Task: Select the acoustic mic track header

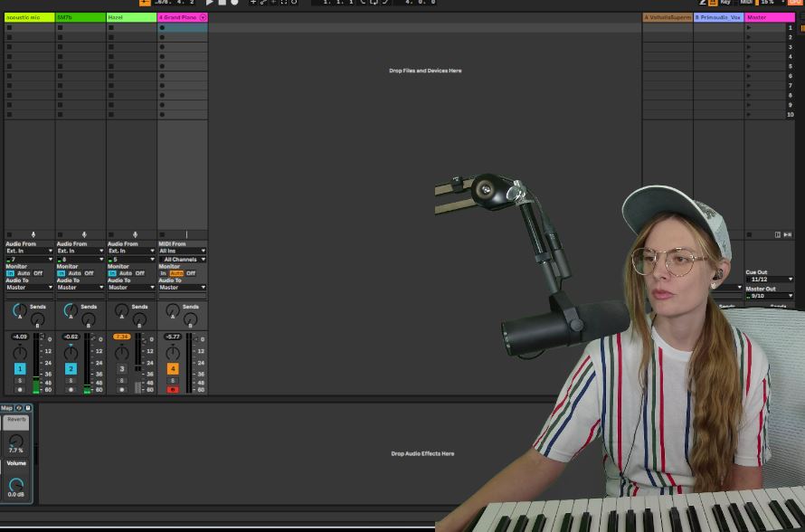Action: click(x=29, y=17)
